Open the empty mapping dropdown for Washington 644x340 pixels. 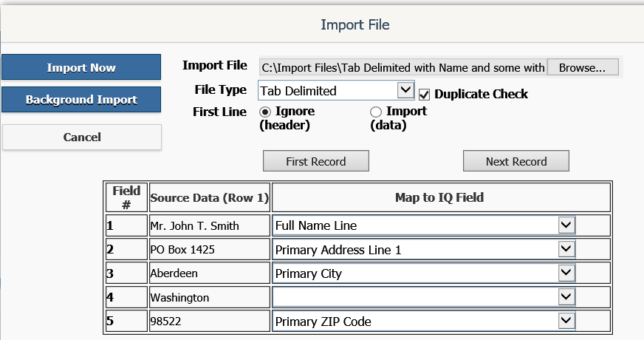click(566, 296)
